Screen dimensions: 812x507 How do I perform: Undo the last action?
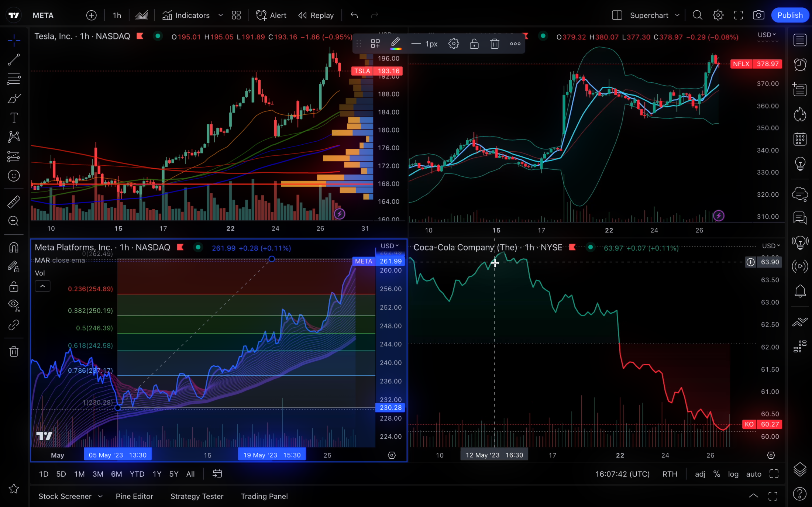(354, 15)
